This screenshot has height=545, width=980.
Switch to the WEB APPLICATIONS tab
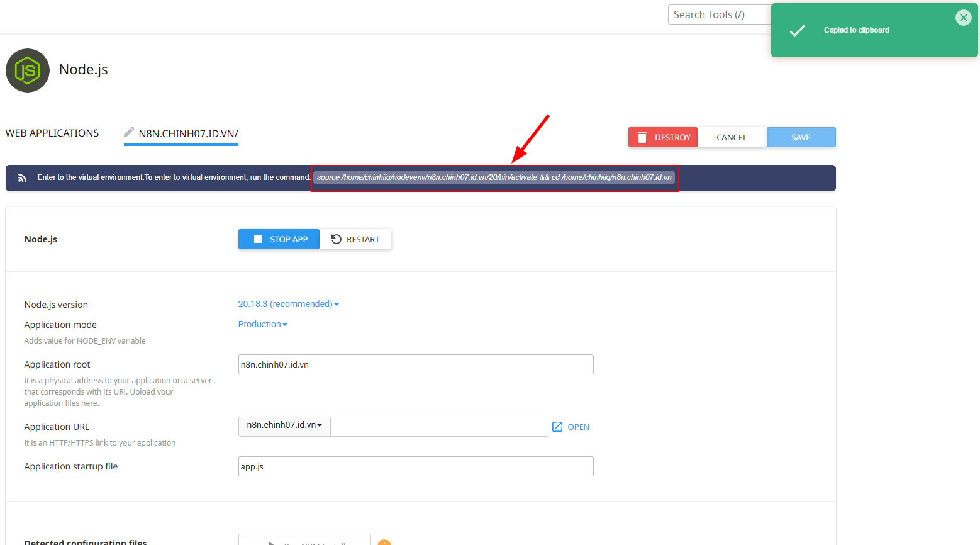coord(52,133)
